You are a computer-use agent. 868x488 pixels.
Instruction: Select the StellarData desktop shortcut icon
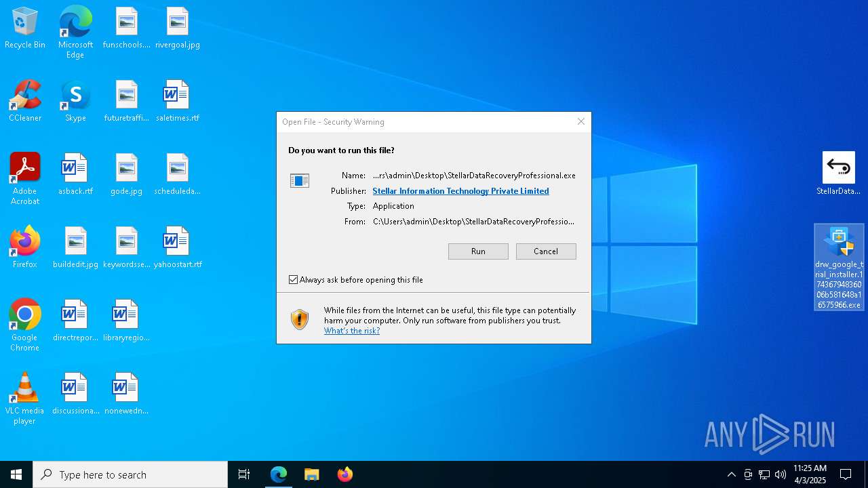[x=839, y=174]
